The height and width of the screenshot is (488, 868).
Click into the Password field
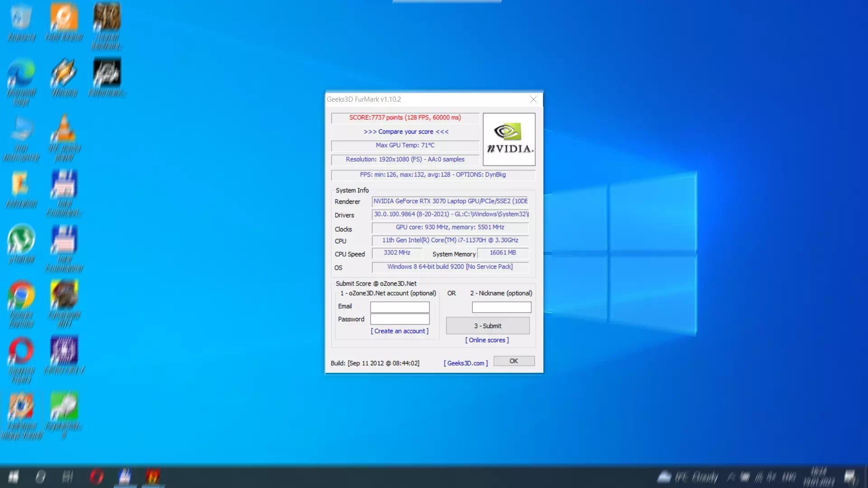coord(400,319)
